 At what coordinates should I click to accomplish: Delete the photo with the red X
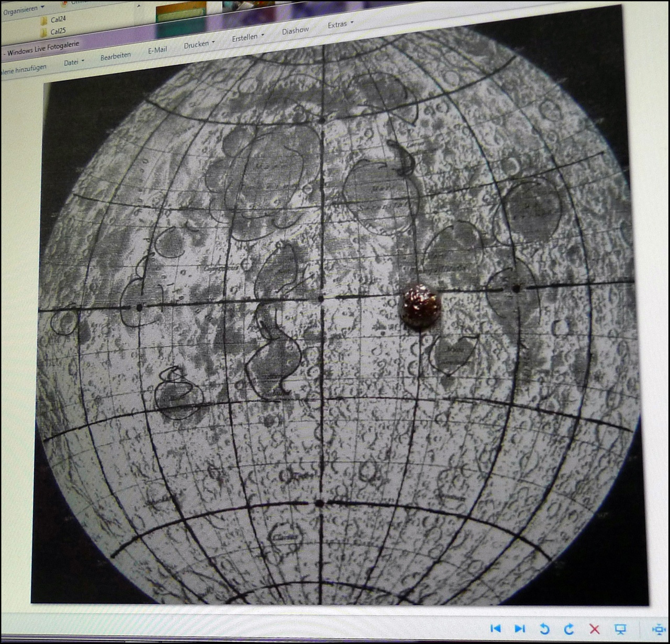tap(594, 629)
